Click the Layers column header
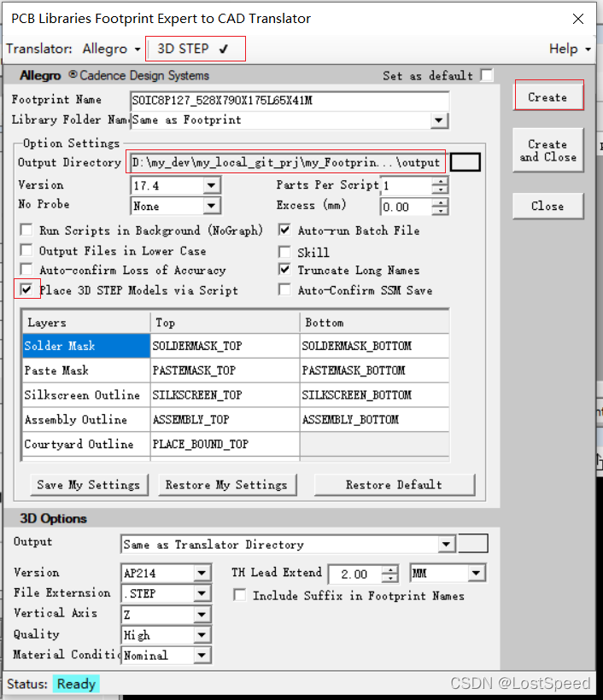Viewport: 603px width, 700px height. [x=86, y=323]
